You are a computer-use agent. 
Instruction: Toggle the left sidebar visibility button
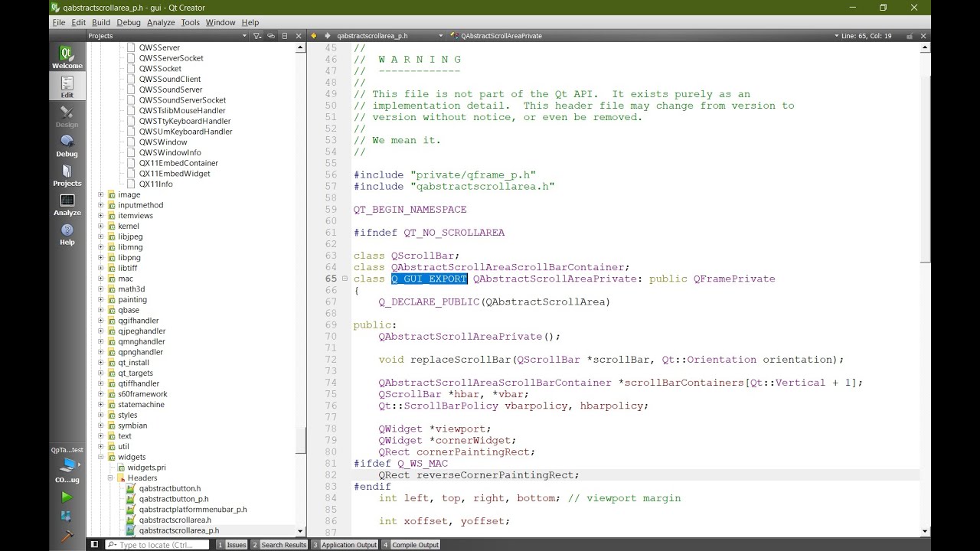click(94, 545)
